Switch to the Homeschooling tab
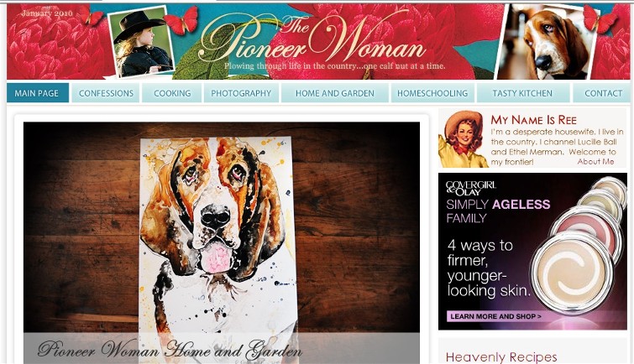 tap(432, 93)
